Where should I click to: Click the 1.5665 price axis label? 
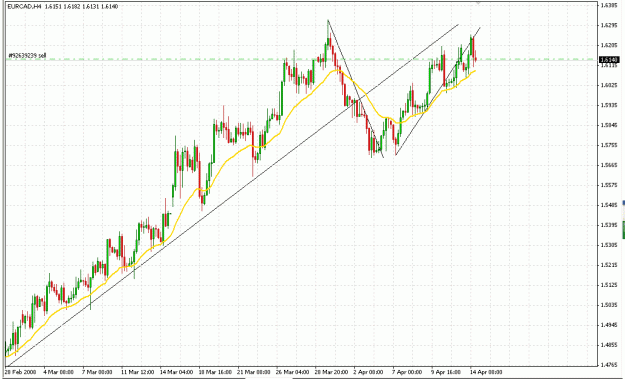click(609, 165)
